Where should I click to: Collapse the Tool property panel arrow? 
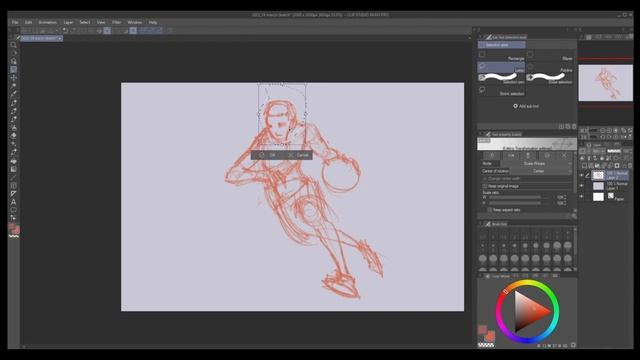pyautogui.click(x=481, y=134)
